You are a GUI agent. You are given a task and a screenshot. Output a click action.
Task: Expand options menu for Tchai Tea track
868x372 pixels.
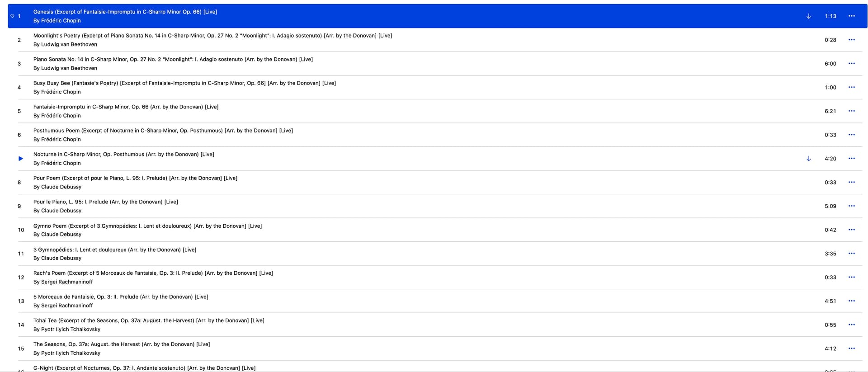(x=851, y=325)
